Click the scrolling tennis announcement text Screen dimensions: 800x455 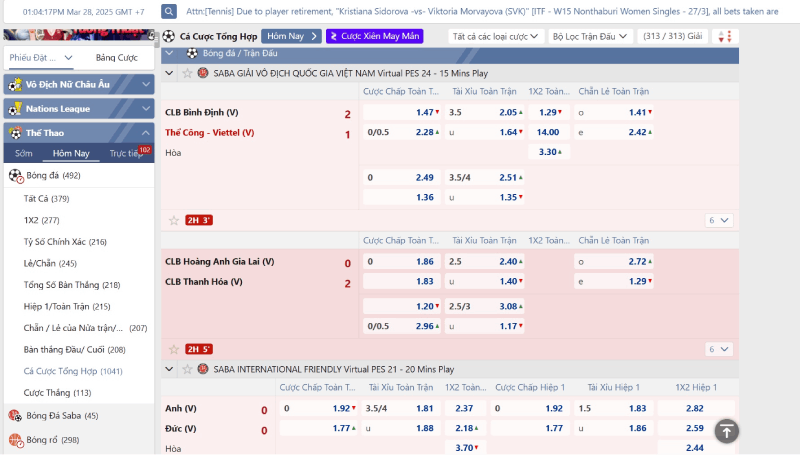482,11
